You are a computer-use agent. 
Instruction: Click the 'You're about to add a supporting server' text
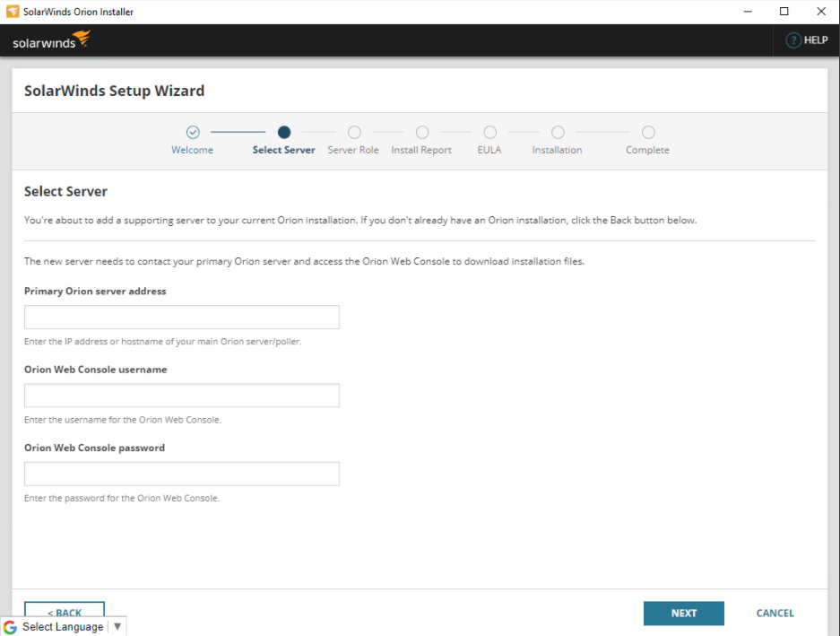360,221
